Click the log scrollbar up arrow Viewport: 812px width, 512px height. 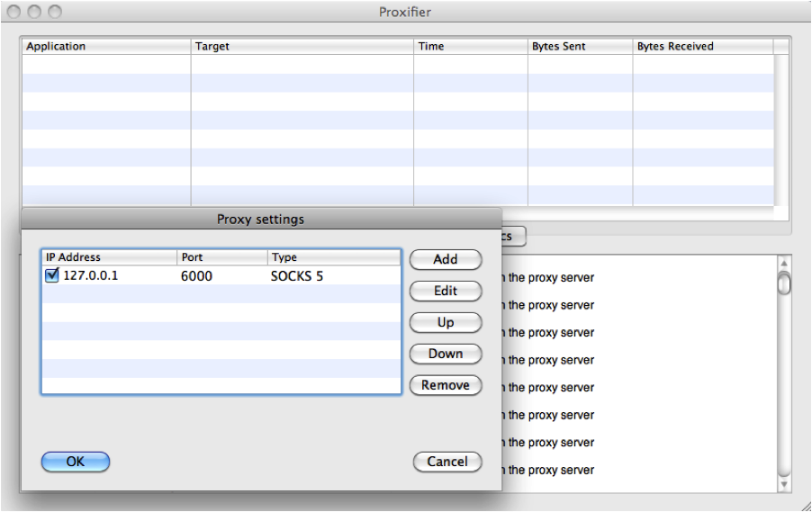784,264
